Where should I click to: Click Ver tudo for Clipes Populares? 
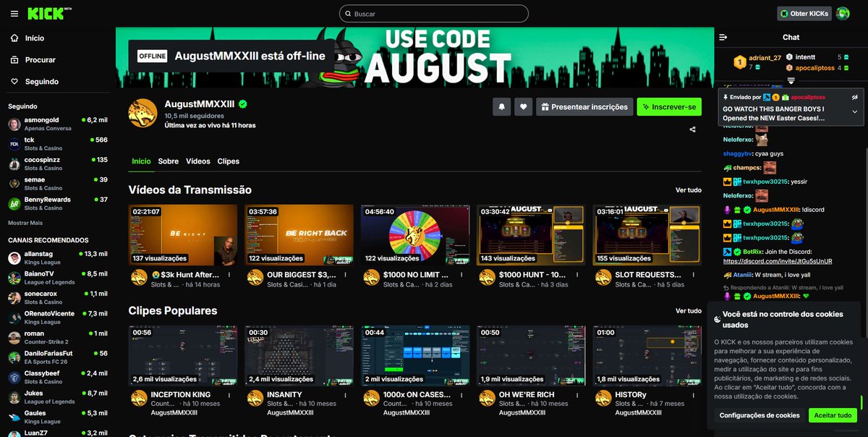click(x=689, y=311)
